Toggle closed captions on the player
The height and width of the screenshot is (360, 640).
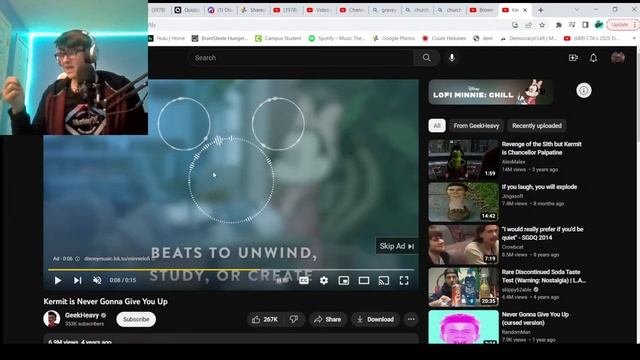coord(304,280)
